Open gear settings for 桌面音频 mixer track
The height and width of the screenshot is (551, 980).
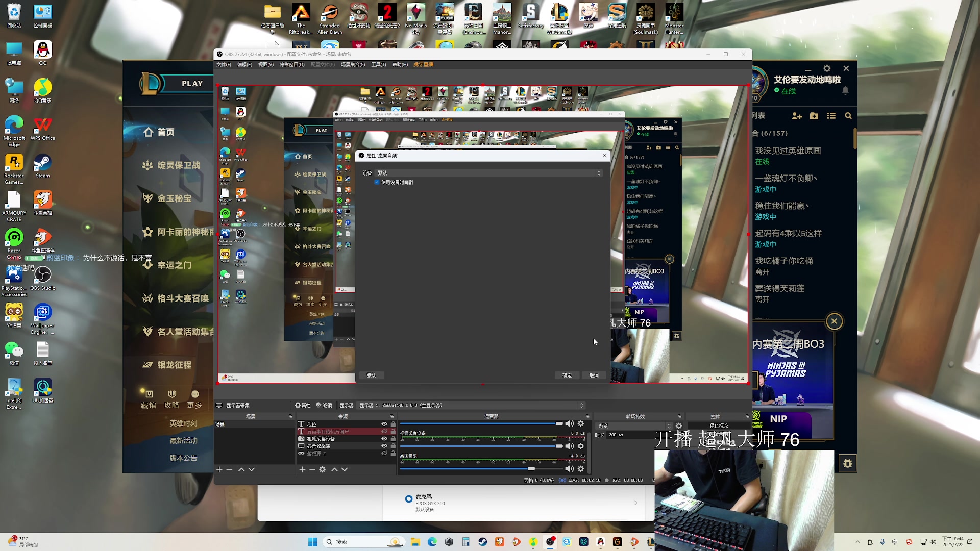(581, 468)
